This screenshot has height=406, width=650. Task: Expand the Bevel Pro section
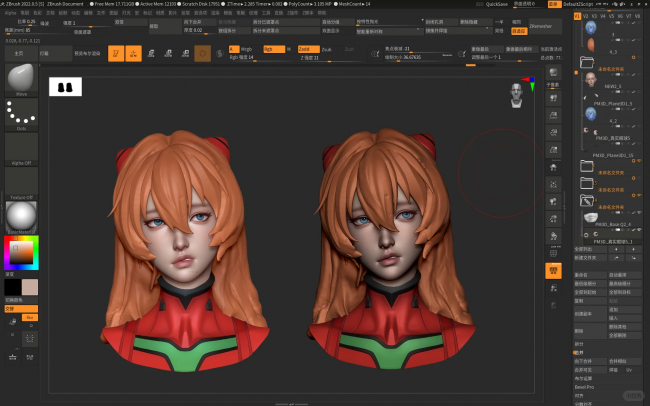[584, 387]
